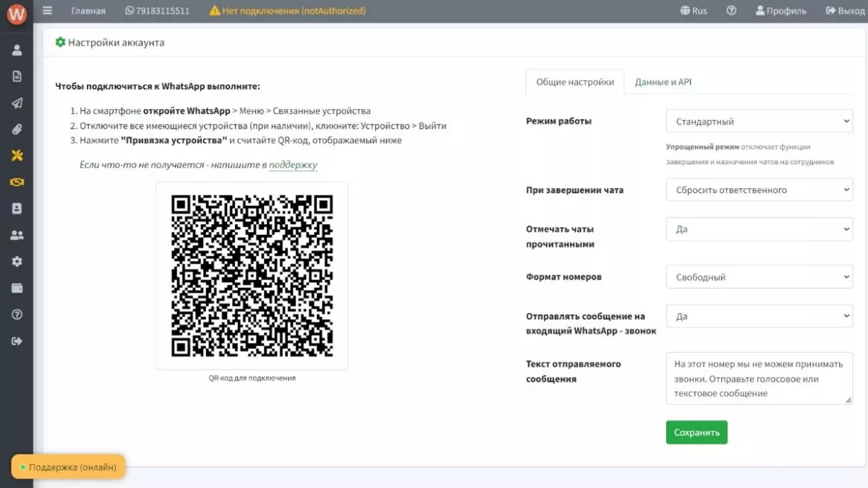The image size is (868, 488).
Task: Open the Поддержка (онлайн) chat button
Action: [x=69, y=467]
